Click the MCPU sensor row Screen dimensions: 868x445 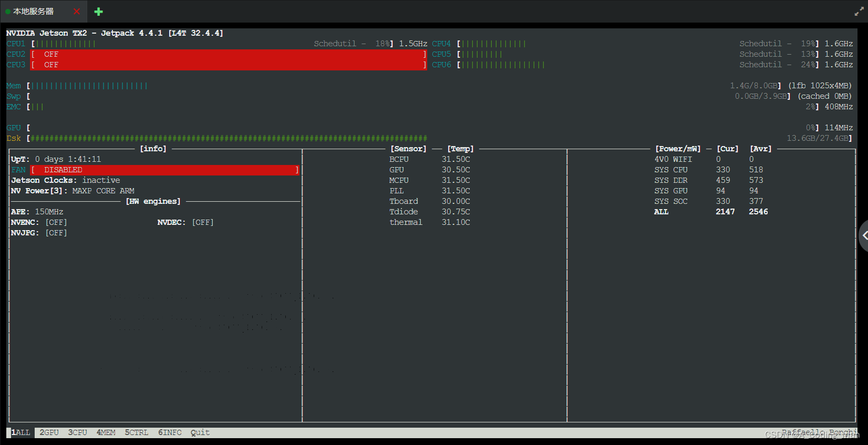pyautogui.click(x=430, y=180)
